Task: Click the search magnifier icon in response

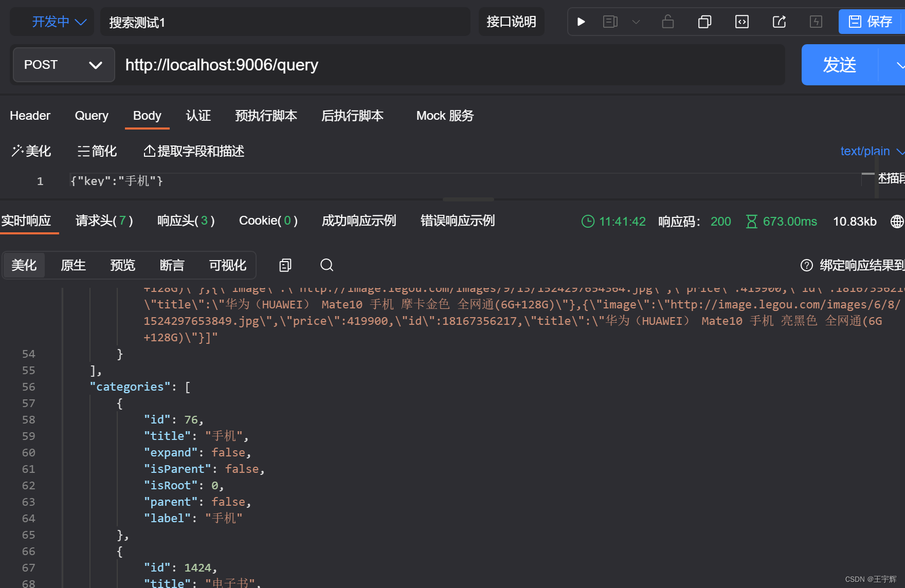Action: pyautogui.click(x=327, y=265)
